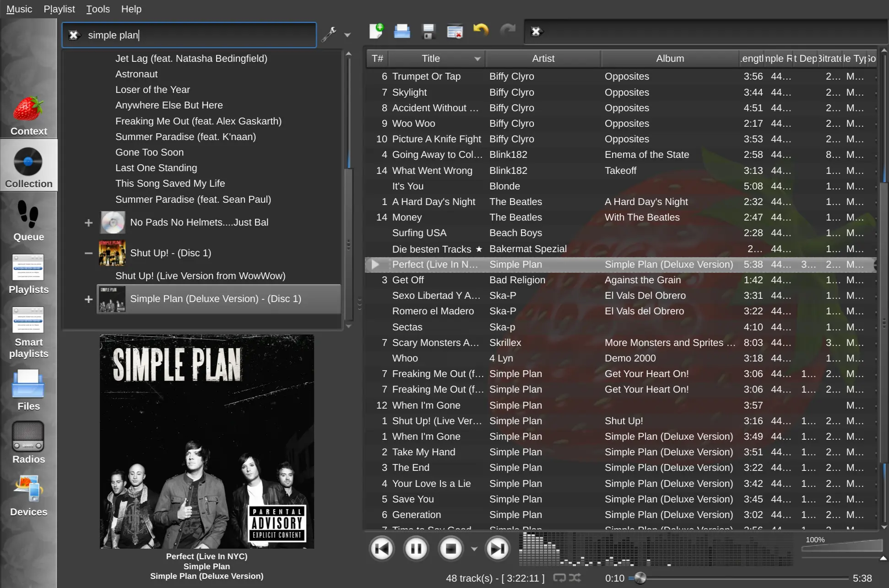Click the Simple Plan album cover art
The image size is (889, 588).
[207, 442]
